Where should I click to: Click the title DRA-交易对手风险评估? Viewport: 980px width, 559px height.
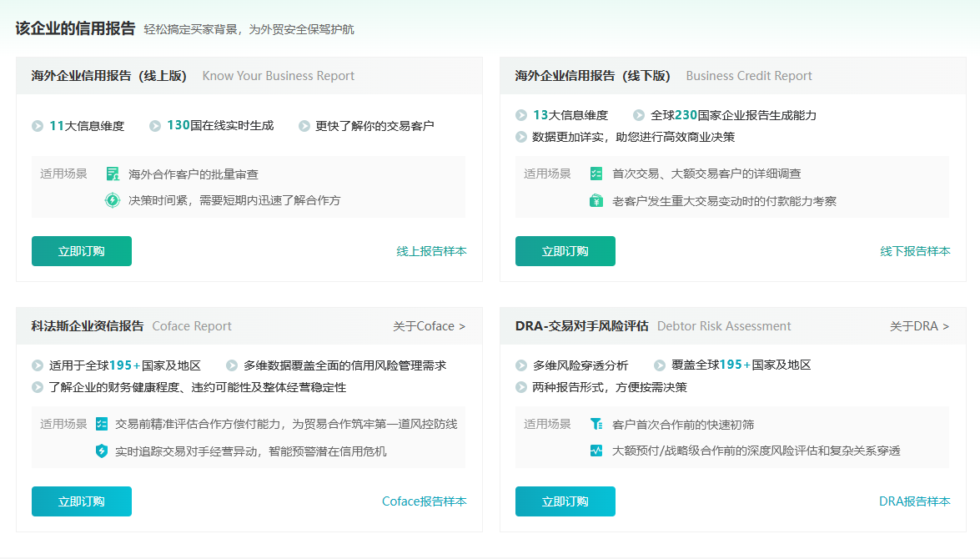(x=582, y=325)
